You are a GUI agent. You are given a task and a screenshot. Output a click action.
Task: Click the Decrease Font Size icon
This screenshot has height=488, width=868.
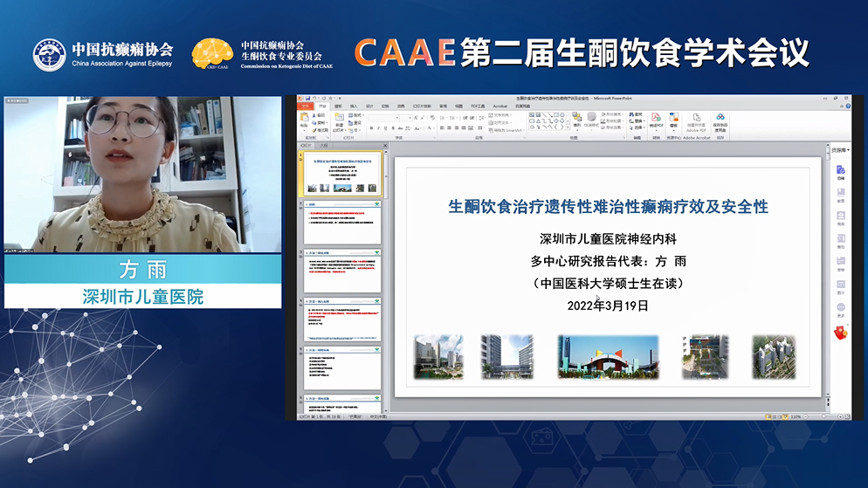pyautogui.click(x=423, y=118)
